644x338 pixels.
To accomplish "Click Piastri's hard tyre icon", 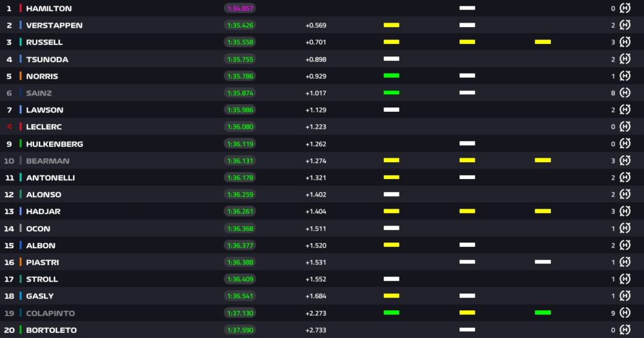I will click(x=625, y=262).
